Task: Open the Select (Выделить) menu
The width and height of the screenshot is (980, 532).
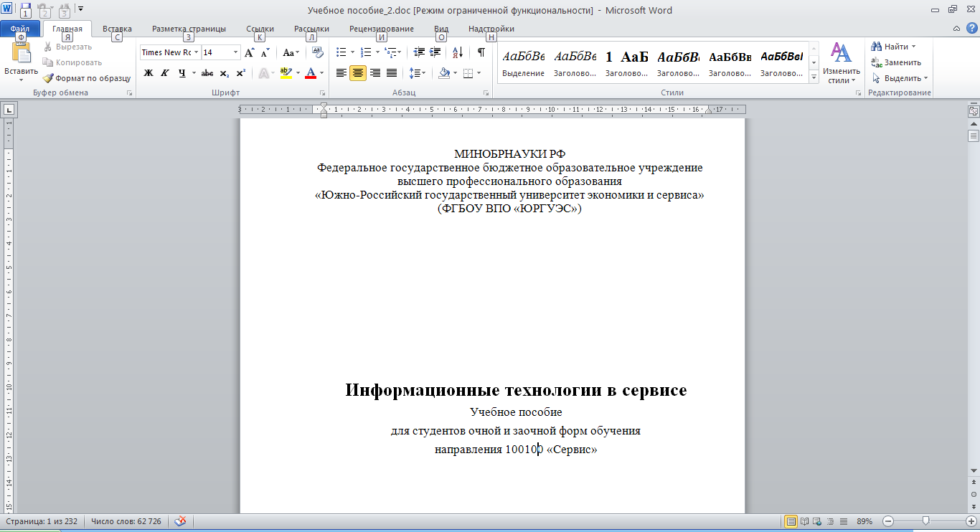Action: [x=900, y=78]
